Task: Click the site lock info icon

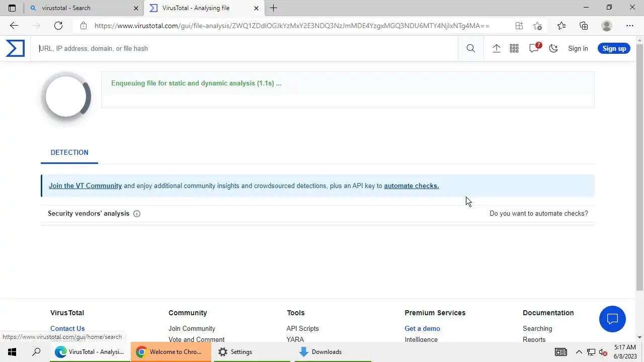Action: coord(84,26)
